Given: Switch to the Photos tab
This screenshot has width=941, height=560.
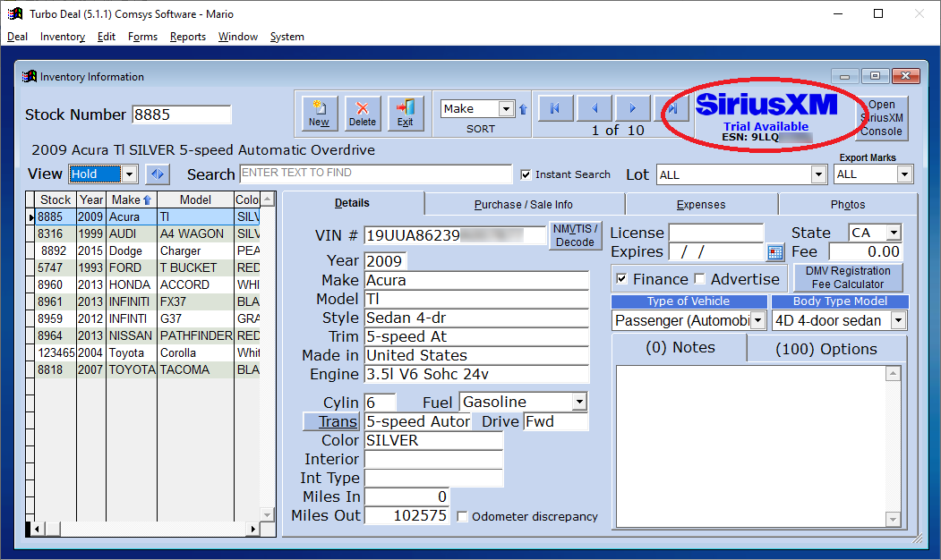Looking at the screenshot, I should pos(847,205).
